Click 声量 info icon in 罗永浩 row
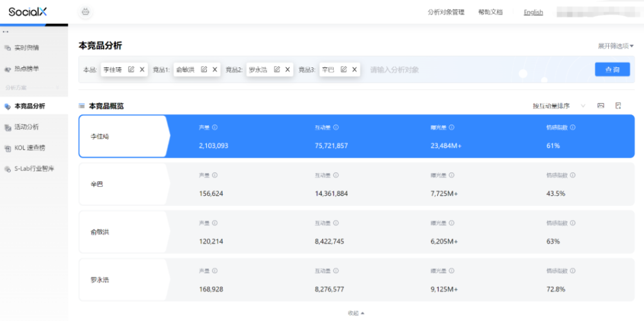The image size is (644, 321). tap(215, 271)
